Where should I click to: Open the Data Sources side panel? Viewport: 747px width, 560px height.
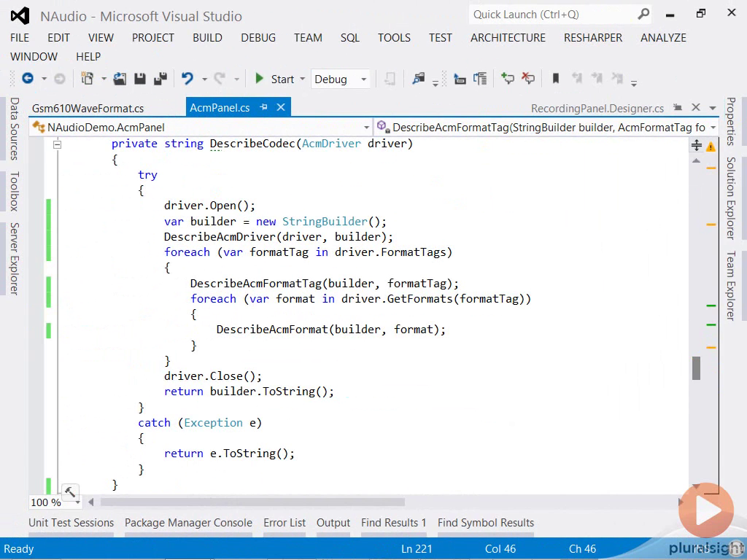pos(15,128)
